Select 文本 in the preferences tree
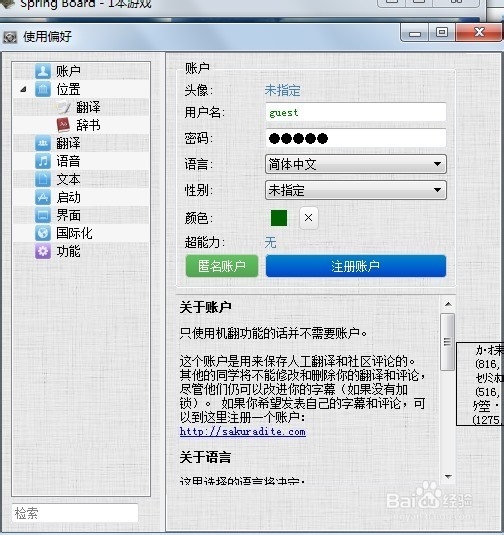Viewport: 504px width, 535px height. (68, 179)
